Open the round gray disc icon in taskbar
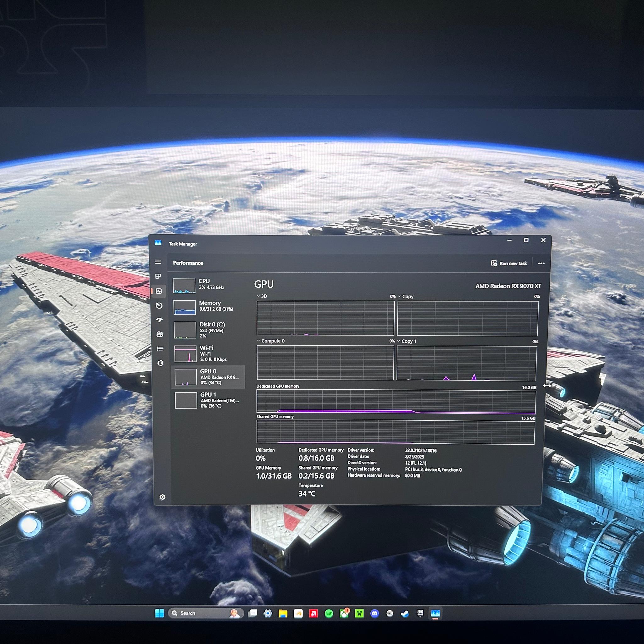 390,614
